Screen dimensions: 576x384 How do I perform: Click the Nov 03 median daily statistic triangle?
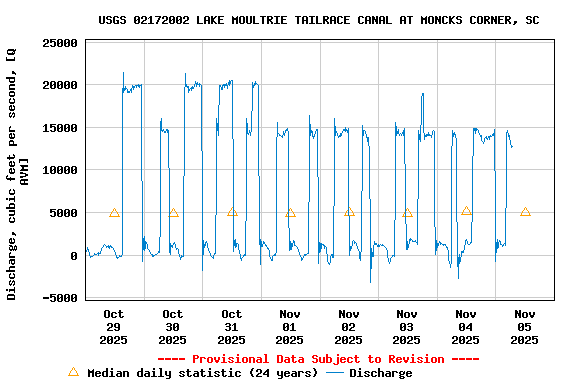click(x=407, y=213)
